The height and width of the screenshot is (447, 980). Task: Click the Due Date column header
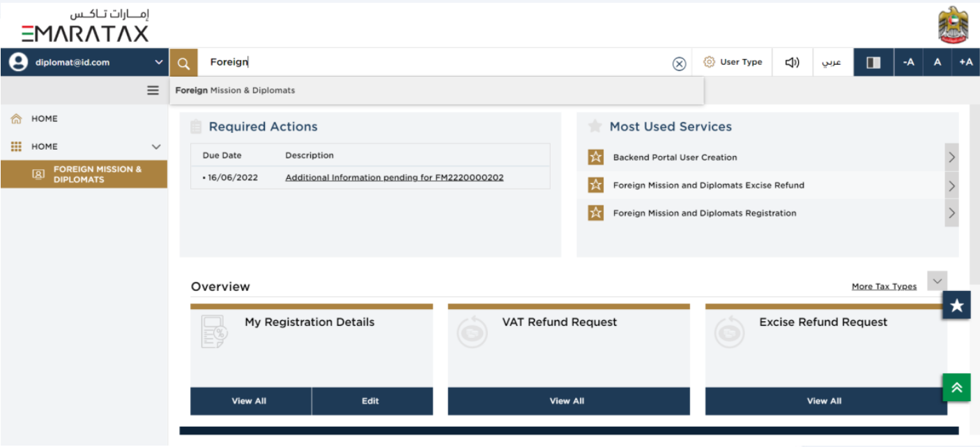(222, 155)
